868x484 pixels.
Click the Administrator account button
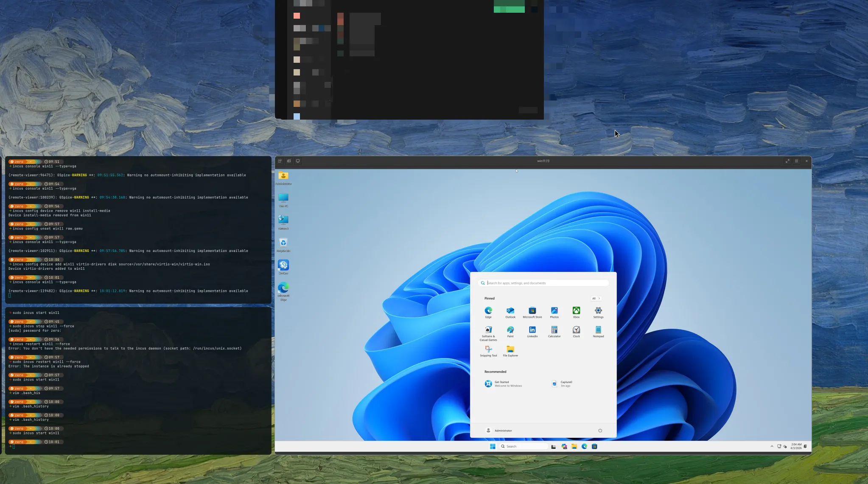[499, 431]
